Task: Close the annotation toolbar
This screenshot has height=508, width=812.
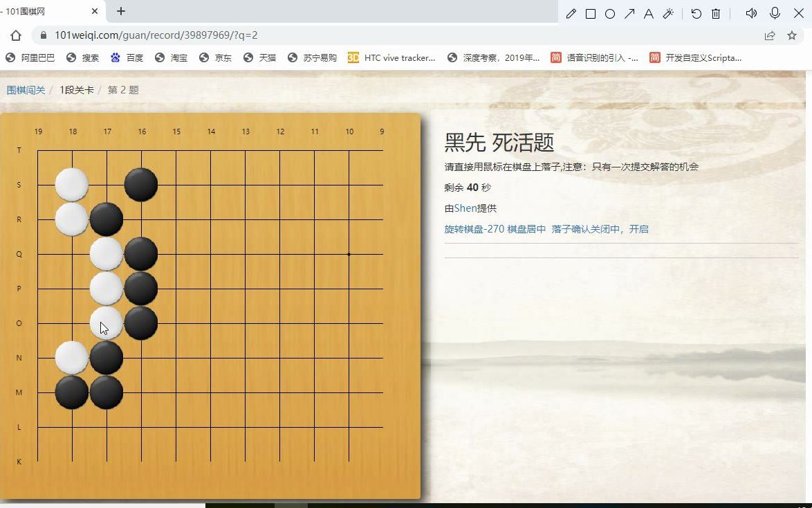Action: 799,13
